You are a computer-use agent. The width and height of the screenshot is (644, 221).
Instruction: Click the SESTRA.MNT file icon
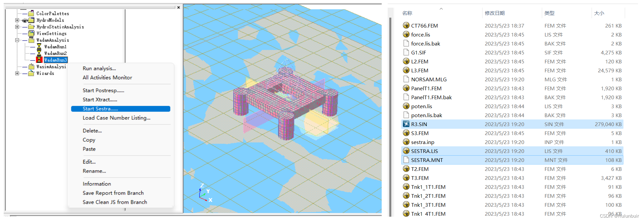[406, 160]
